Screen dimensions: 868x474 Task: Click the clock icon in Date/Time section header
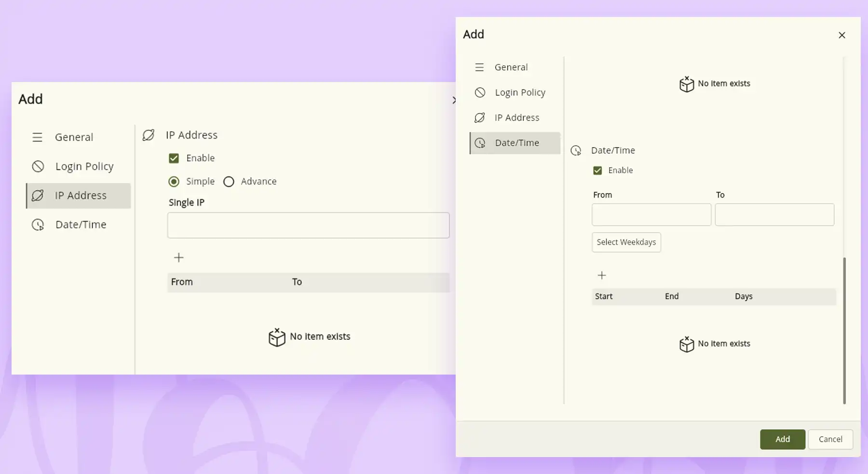(x=576, y=151)
